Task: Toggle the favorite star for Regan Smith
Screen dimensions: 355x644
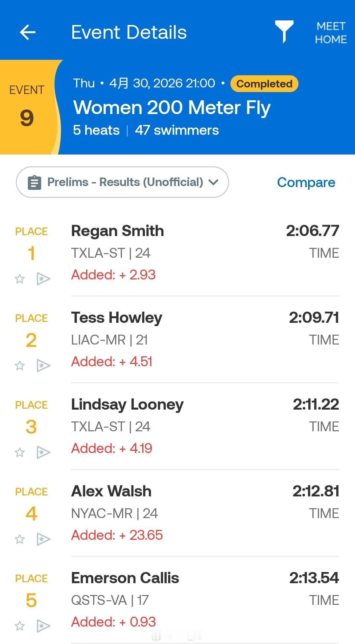Action: pyautogui.click(x=20, y=279)
